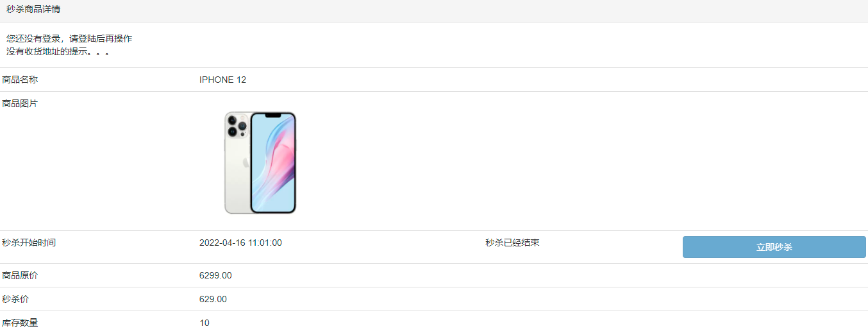Click the camera lens on the phone image
The image size is (868, 333).
[237, 125]
